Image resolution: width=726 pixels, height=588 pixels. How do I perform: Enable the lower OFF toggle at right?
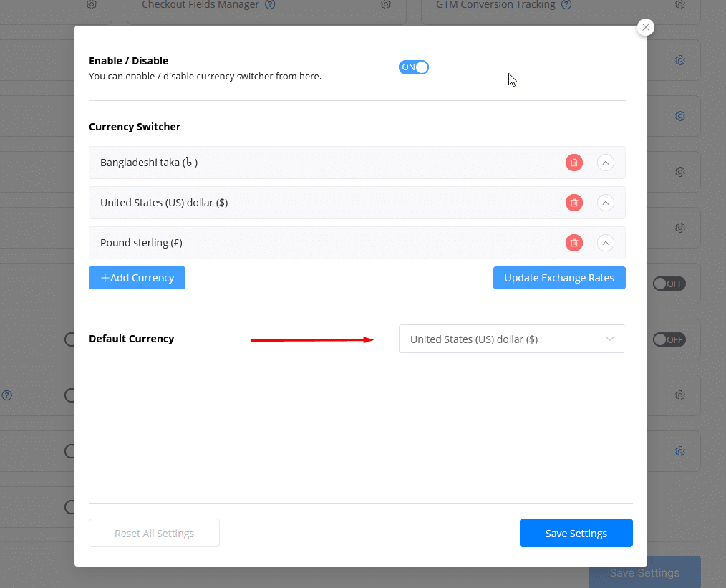(x=669, y=339)
